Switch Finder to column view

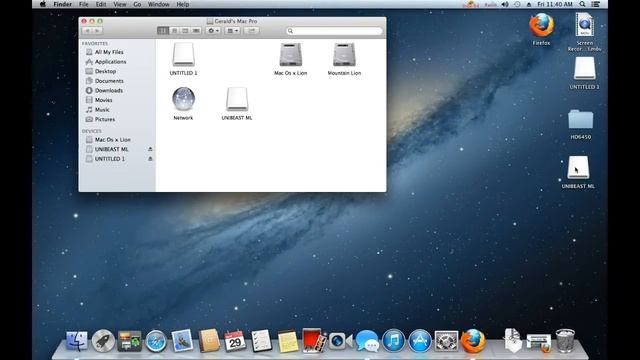click(x=185, y=31)
